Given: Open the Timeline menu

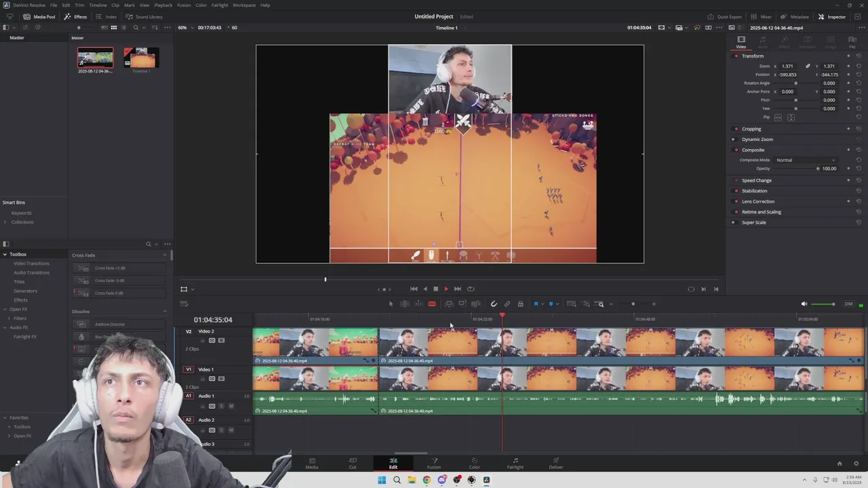Looking at the screenshot, I should pos(98,5).
